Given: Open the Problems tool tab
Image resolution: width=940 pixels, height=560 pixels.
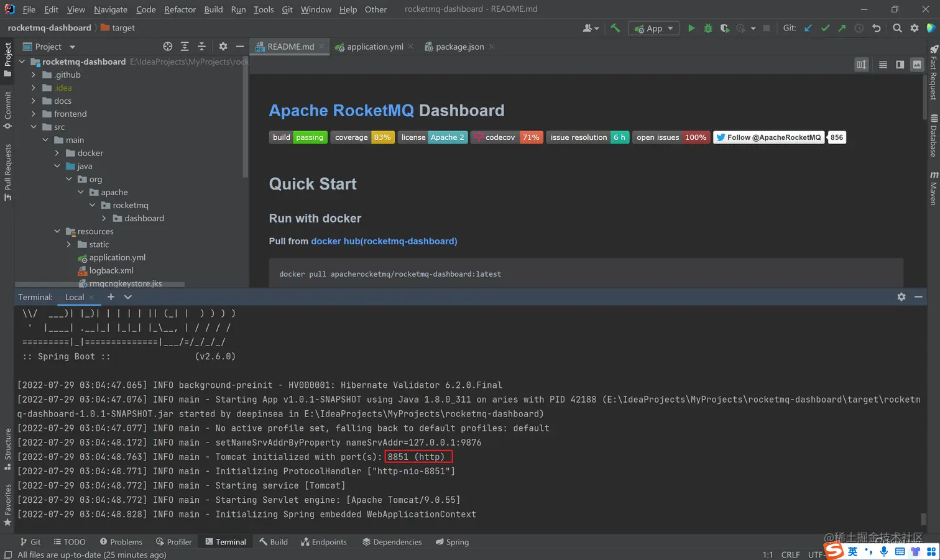Looking at the screenshot, I should click(121, 542).
